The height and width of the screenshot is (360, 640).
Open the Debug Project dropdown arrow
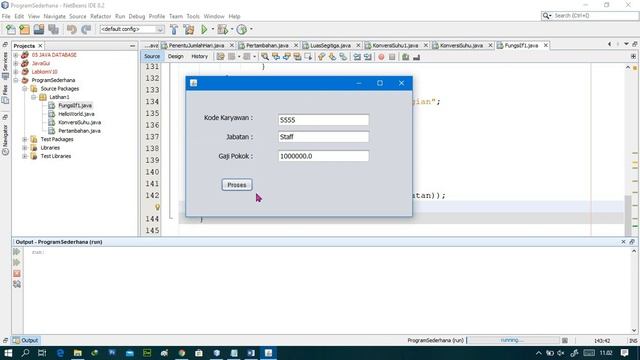[x=232, y=29]
